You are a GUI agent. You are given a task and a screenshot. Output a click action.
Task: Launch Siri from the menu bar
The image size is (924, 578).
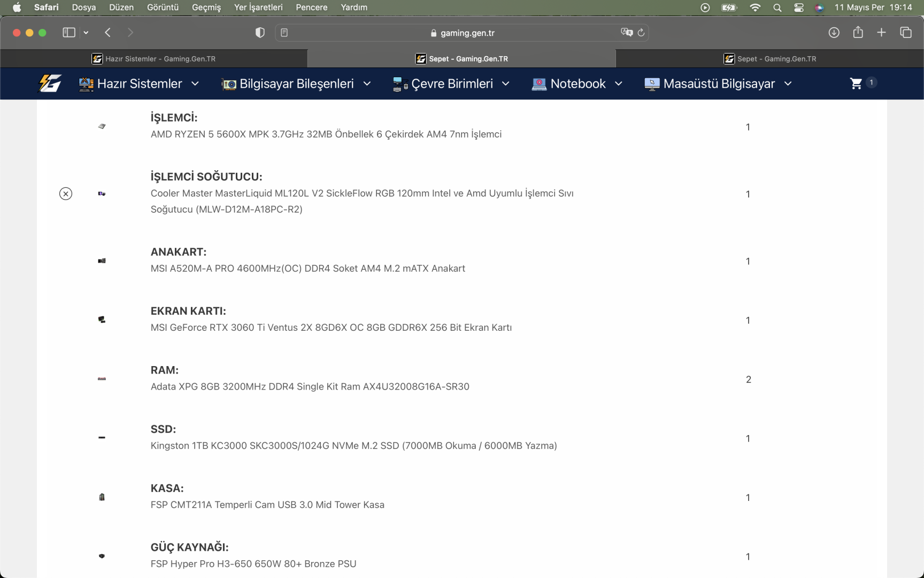pyautogui.click(x=819, y=7)
